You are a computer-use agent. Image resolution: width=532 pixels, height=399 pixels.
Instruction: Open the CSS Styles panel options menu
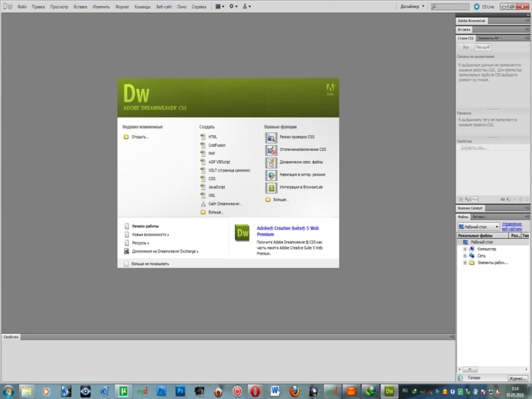pyautogui.click(x=526, y=39)
